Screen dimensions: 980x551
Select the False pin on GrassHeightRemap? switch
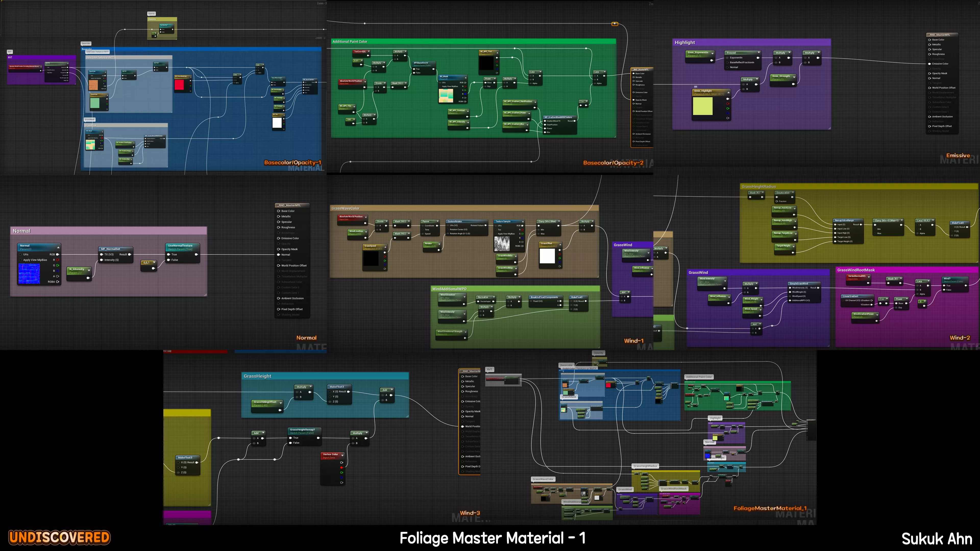pos(291,443)
